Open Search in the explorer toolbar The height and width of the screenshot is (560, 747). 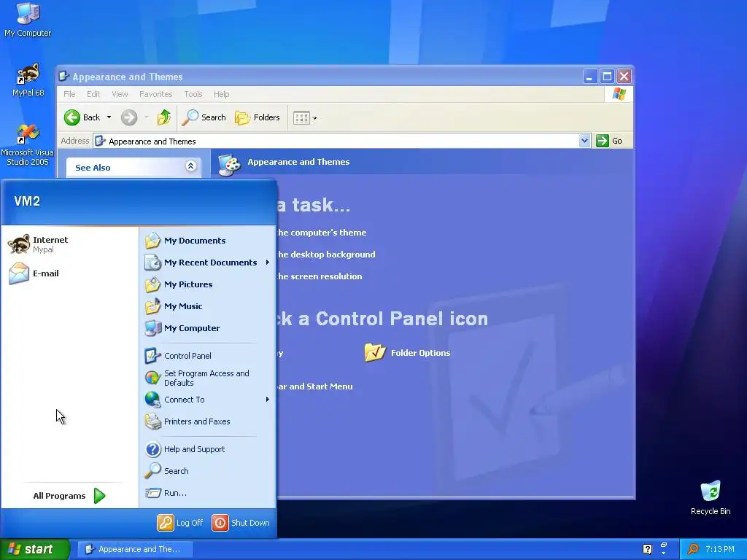pos(204,117)
